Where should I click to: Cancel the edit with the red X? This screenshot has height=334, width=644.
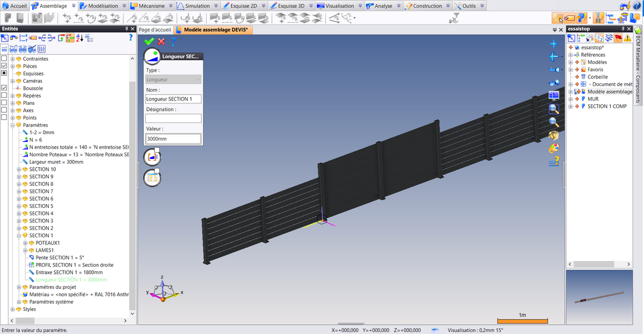click(161, 41)
